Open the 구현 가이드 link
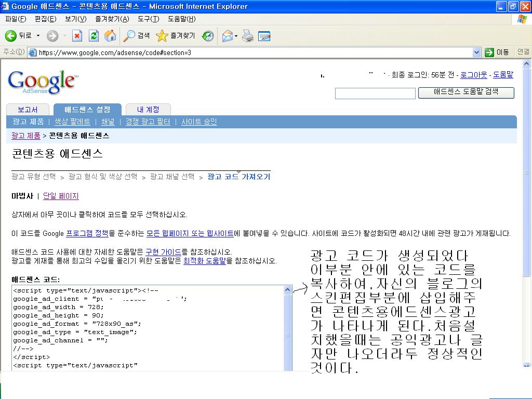 pos(163,252)
